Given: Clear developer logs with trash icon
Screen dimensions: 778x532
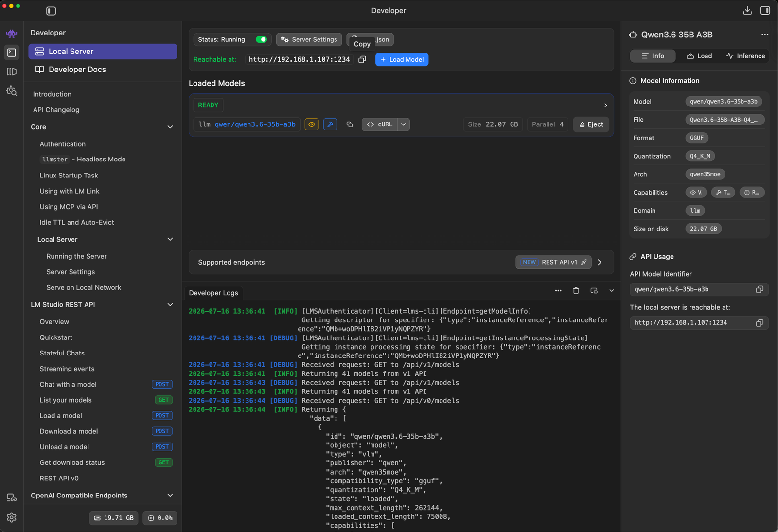Looking at the screenshot, I should tap(576, 291).
